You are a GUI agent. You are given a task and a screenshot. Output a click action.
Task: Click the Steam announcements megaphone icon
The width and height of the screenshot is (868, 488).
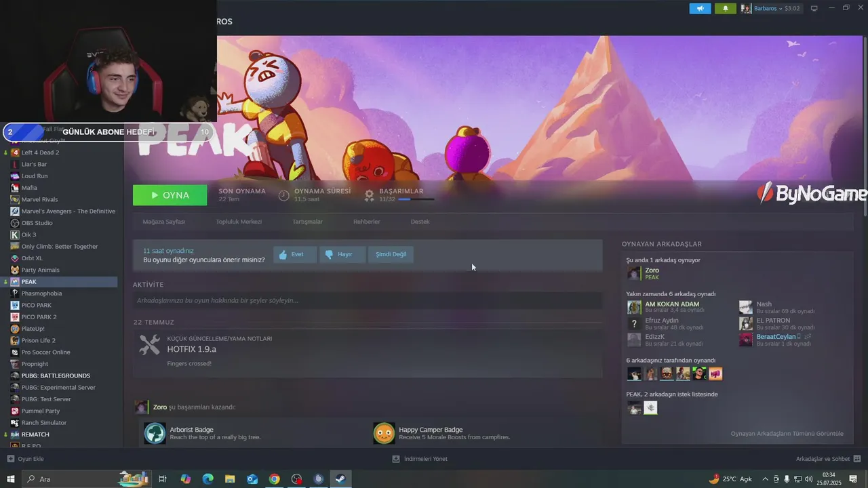tap(700, 8)
